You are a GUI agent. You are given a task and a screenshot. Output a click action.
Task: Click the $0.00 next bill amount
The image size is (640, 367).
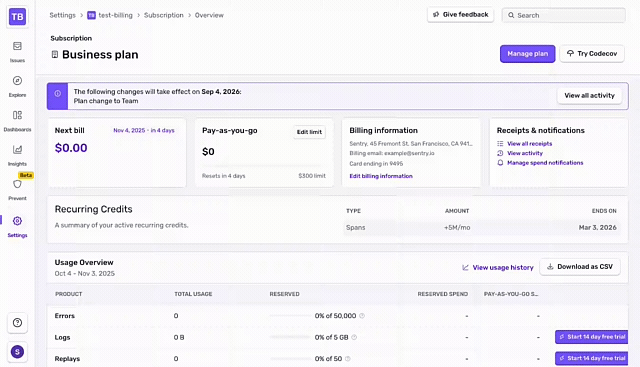point(71,148)
